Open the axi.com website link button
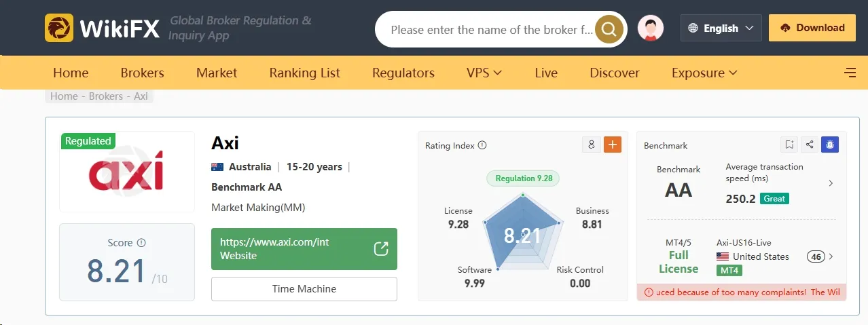This screenshot has width=868, height=325. point(304,249)
